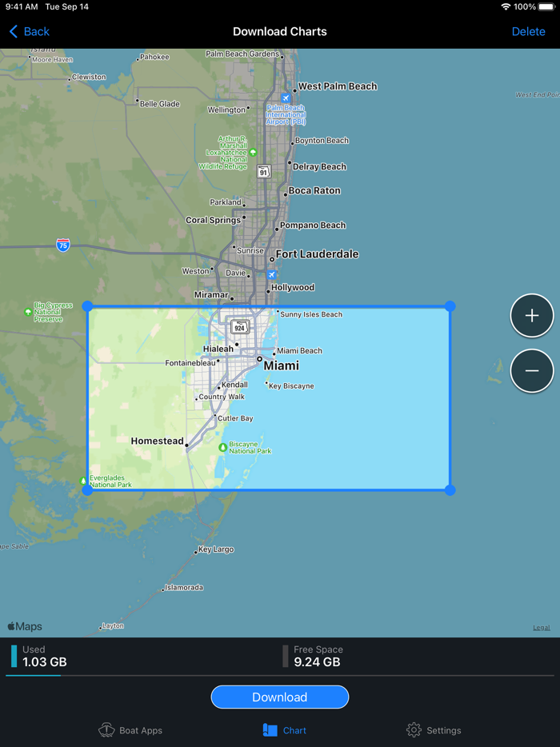Tap the route 91 highway shield
This screenshot has width=560, height=747.
(263, 171)
